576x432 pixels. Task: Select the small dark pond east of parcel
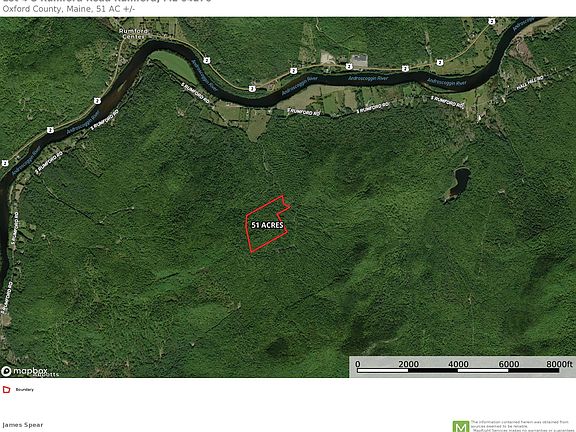pyautogui.click(x=456, y=185)
